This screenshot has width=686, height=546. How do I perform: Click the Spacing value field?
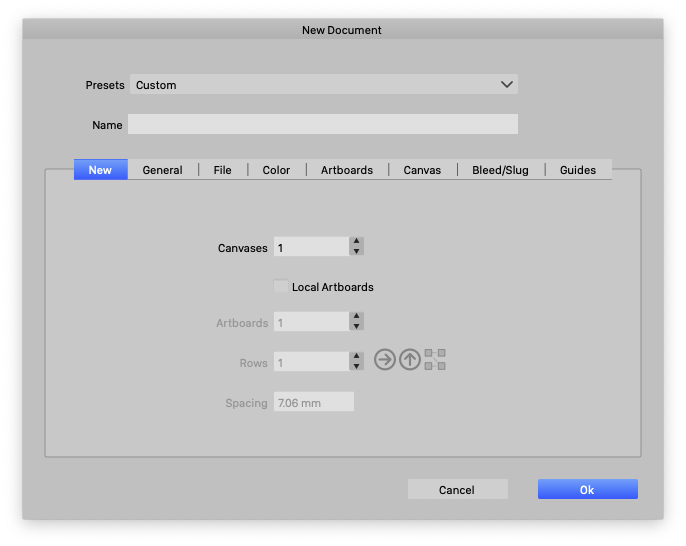[314, 403]
